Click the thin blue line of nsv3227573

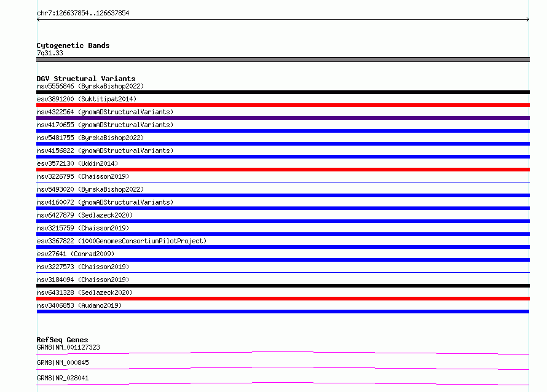tap(283, 272)
